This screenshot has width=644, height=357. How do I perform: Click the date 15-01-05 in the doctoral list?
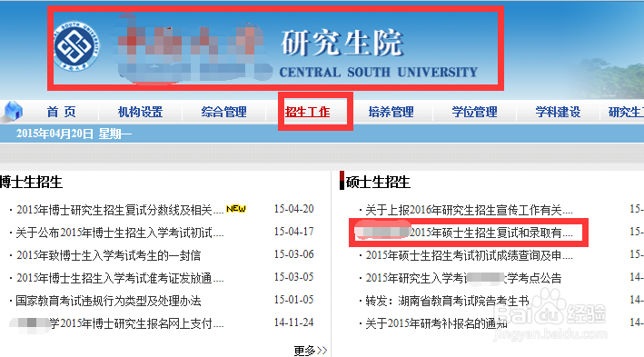click(x=294, y=300)
